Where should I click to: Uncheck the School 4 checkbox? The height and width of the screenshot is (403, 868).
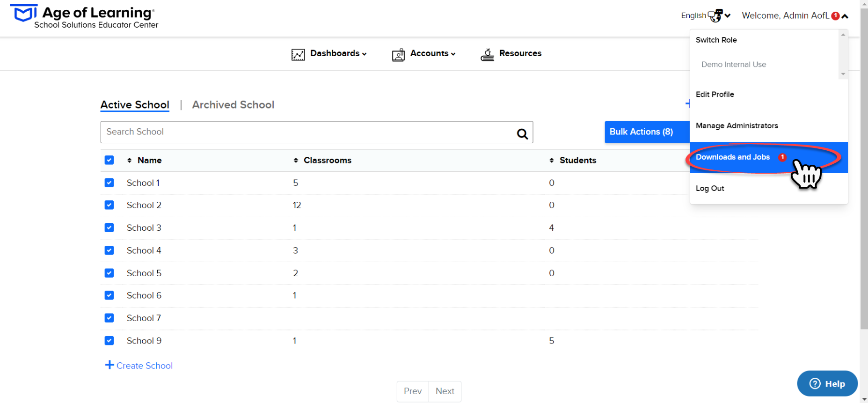(x=109, y=250)
